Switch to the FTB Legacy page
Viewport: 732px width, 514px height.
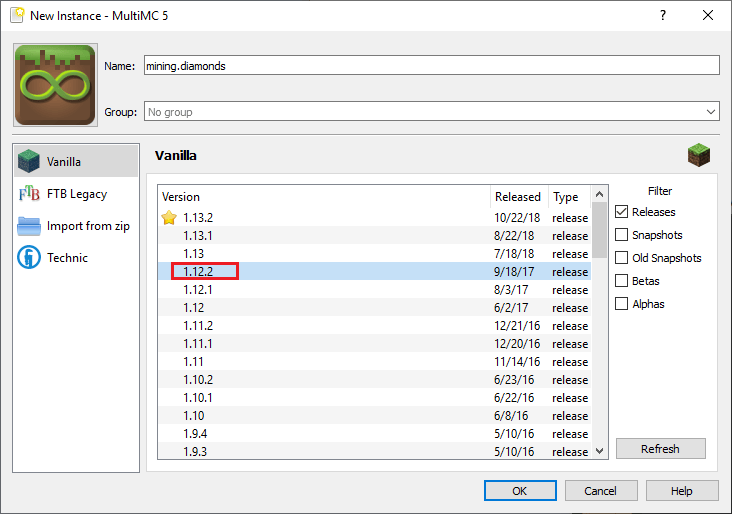[x=76, y=193]
